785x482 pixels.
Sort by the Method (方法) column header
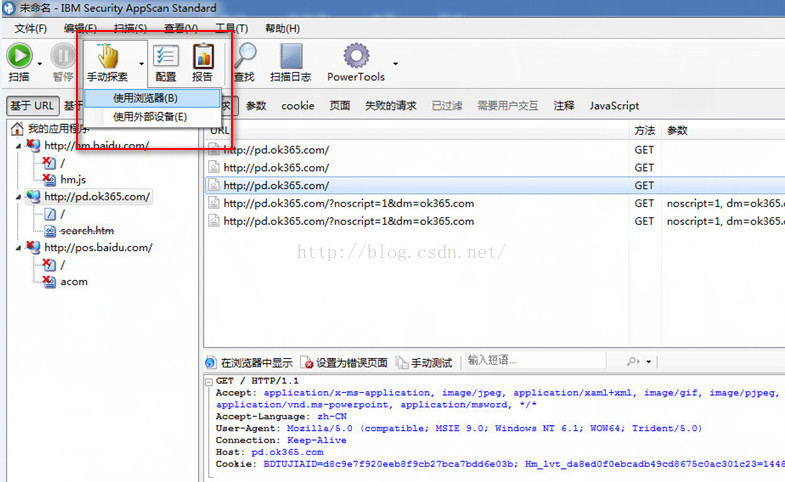coord(644,130)
